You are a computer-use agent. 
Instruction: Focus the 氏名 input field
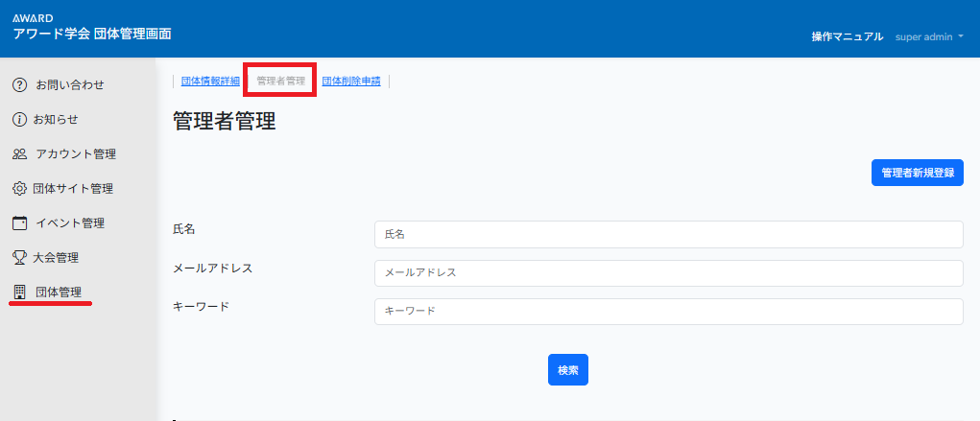[x=668, y=234]
